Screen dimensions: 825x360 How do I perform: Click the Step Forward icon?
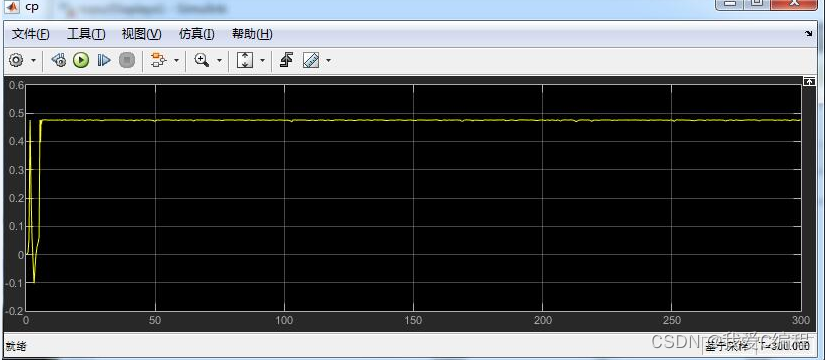click(104, 60)
